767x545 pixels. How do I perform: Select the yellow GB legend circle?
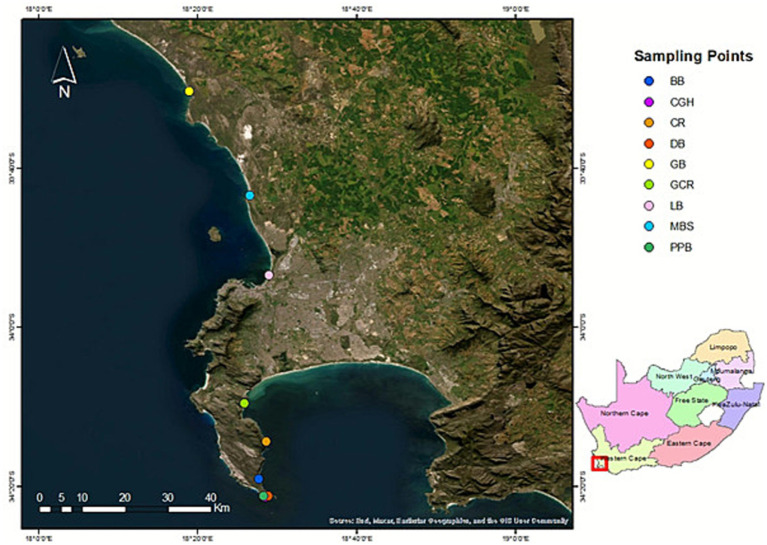(x=649, y=164)
